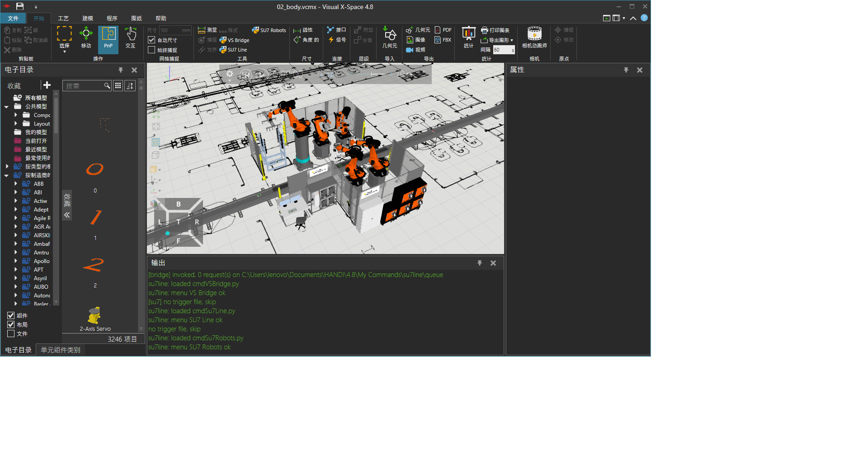Choose 线性 linear dimension
This screenshot has width=868, height=470.
[303, 30]
